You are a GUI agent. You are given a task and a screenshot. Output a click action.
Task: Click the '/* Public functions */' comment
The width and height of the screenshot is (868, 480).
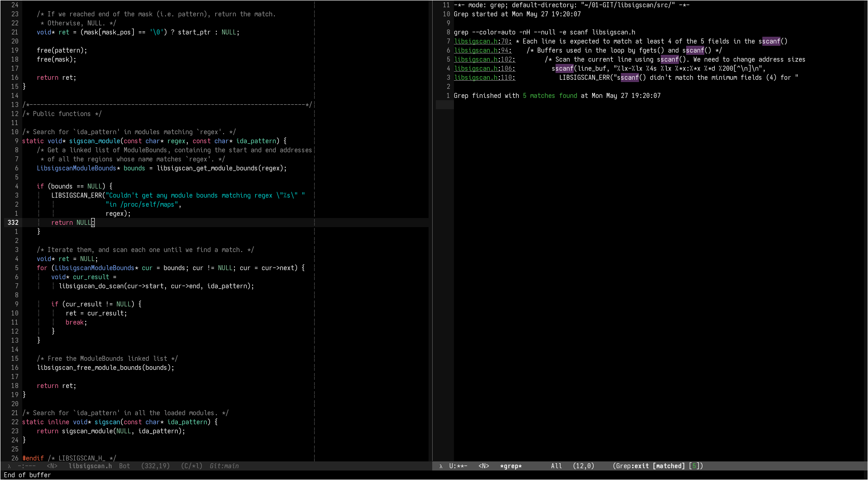pyautogui.click(x=62, y=114)
